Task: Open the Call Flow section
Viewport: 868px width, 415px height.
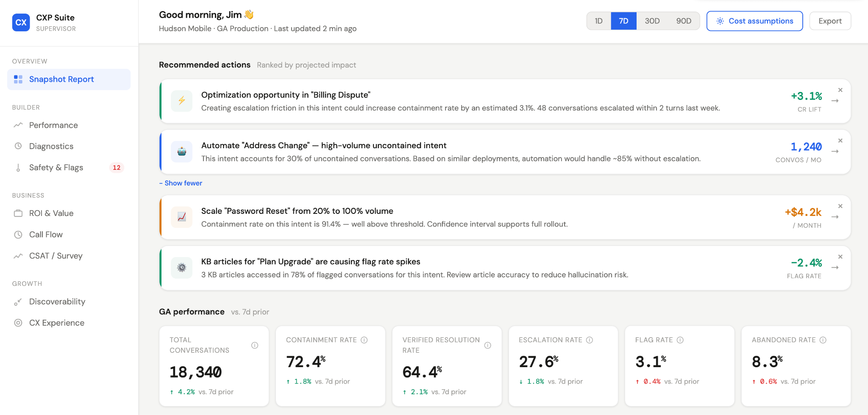Action: click(46, 234)
